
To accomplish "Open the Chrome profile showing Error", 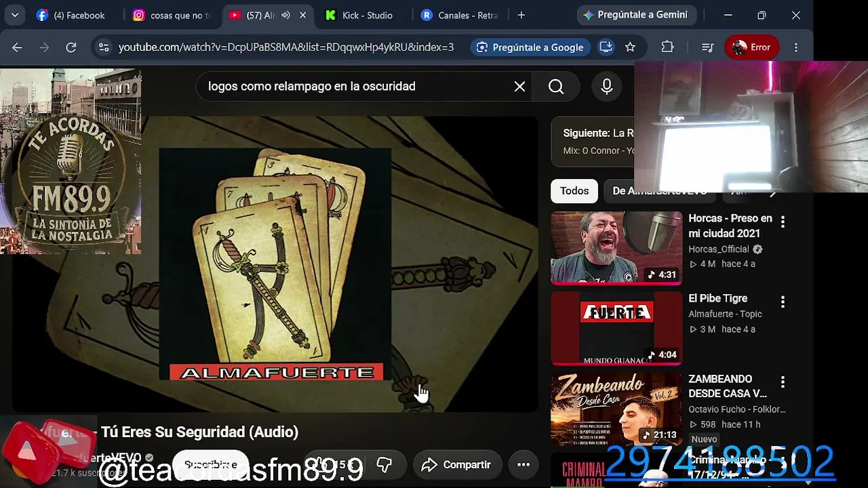I will tap(751, 47).
